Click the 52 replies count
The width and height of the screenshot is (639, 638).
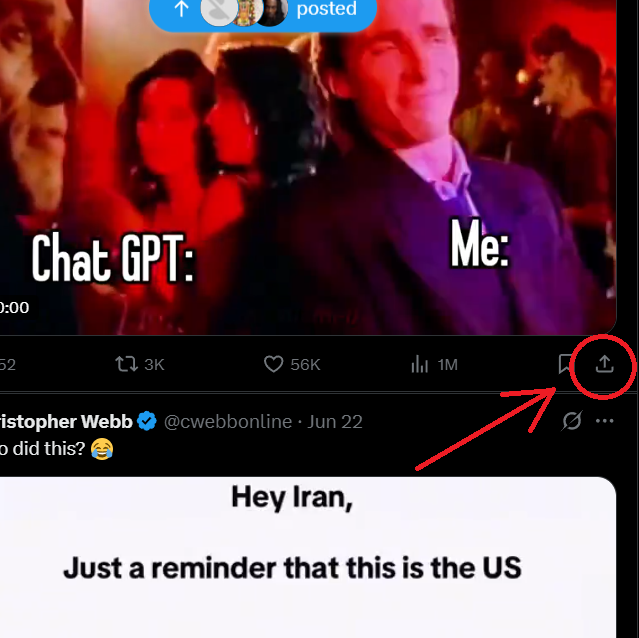(x=8, y=365)
